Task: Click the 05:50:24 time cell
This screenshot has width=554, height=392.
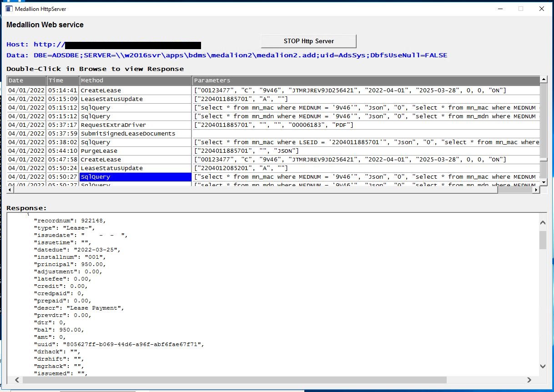Action: (x=63, y=168)
